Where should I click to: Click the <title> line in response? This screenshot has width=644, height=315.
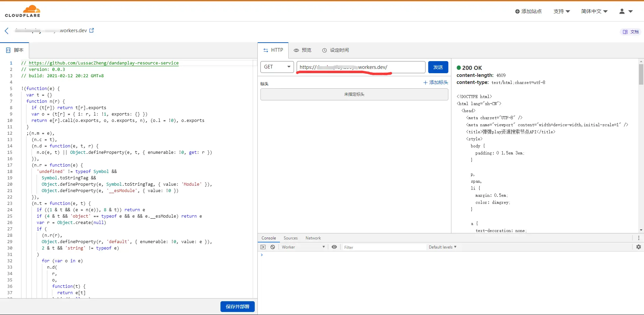tap(510, 132)
